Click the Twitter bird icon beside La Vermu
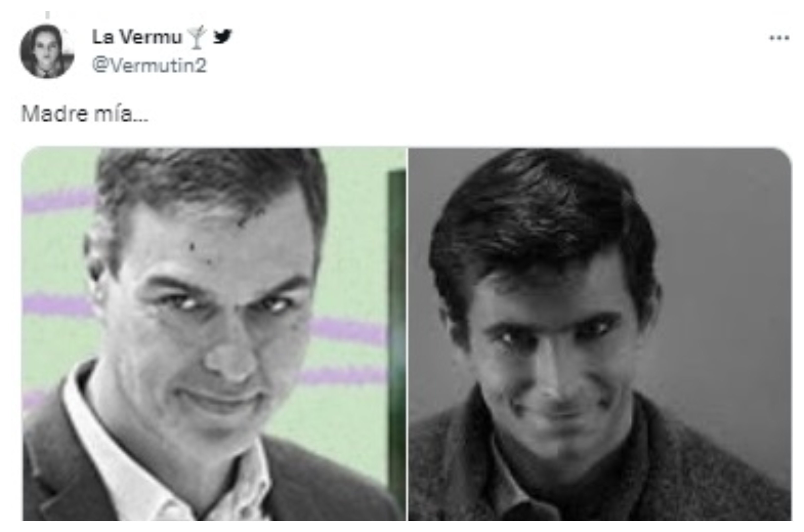The width and height of the screenshot is (804, 532). click(x=222, y=36)
